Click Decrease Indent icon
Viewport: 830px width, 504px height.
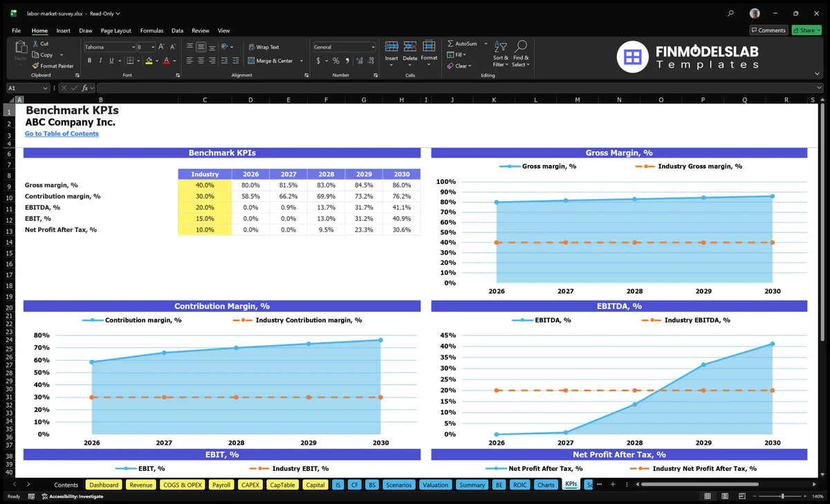pos(224,61)
